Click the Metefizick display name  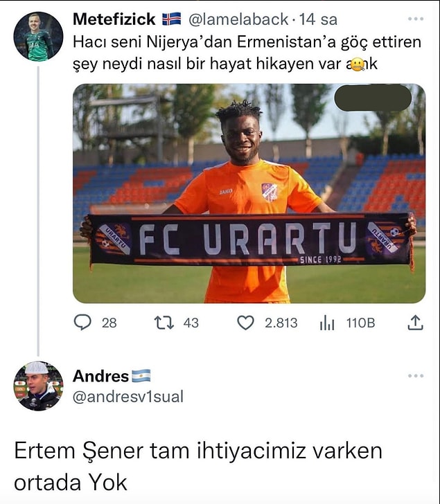[114, 19]
